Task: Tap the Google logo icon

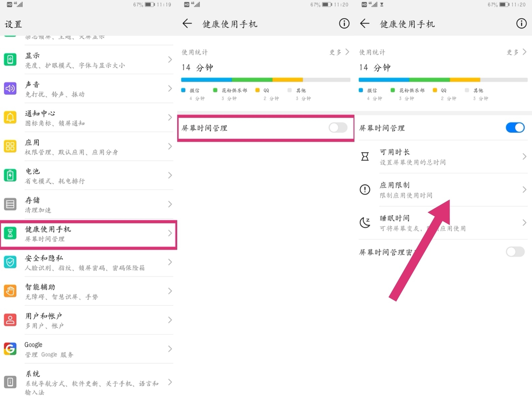Action: pyautogui.click(x=10, y=349)
